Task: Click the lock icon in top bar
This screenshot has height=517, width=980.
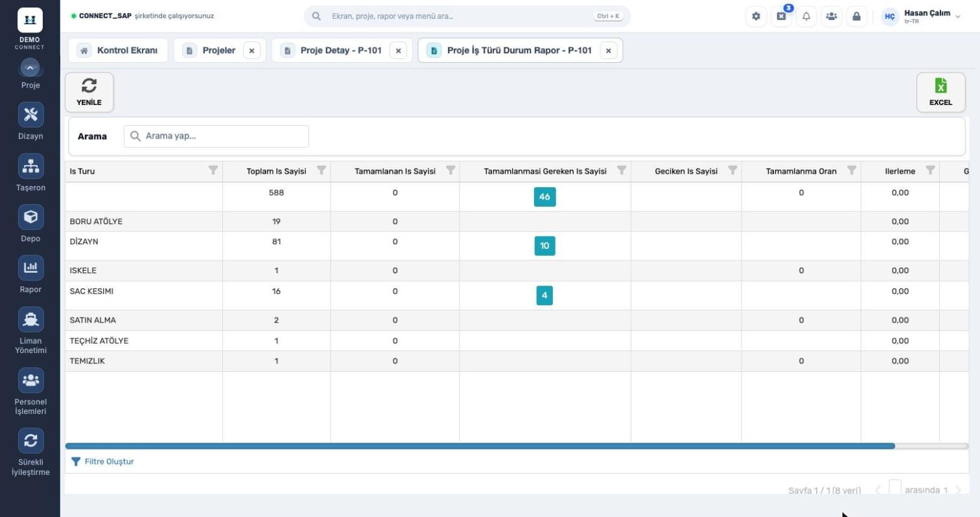Action: [856, 16]
